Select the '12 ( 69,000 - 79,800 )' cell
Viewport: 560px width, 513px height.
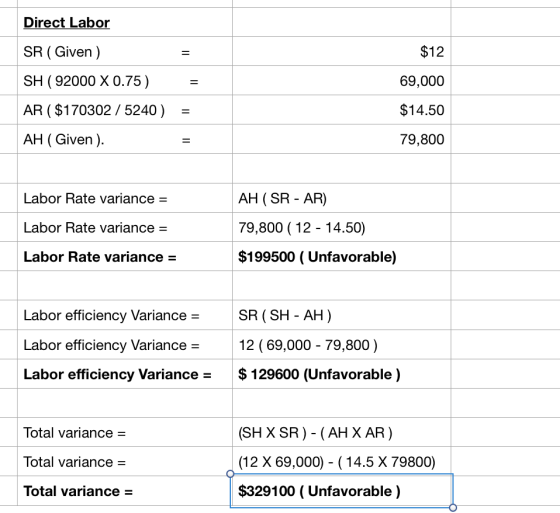coord(341,345)
